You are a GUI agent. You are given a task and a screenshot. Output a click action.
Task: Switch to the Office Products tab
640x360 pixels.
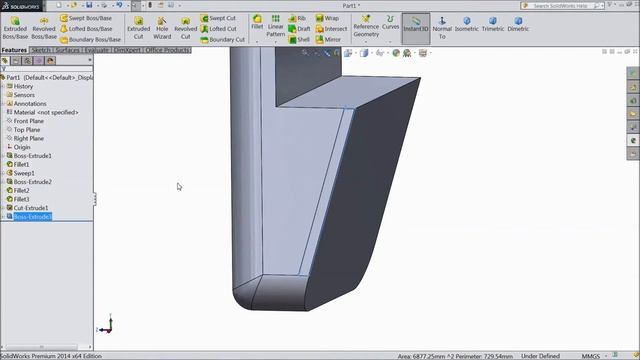coord(167,50)
